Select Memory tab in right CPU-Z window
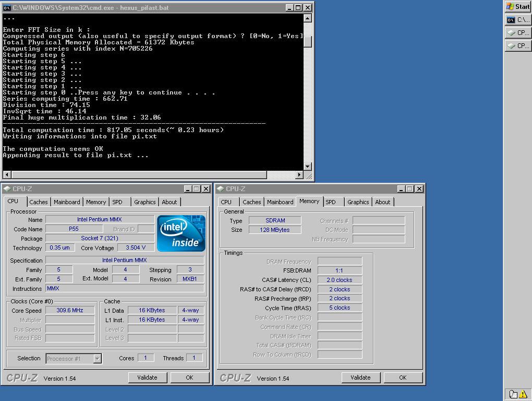The height and width of the screenshot is (401, 532). tap(309, 202)
